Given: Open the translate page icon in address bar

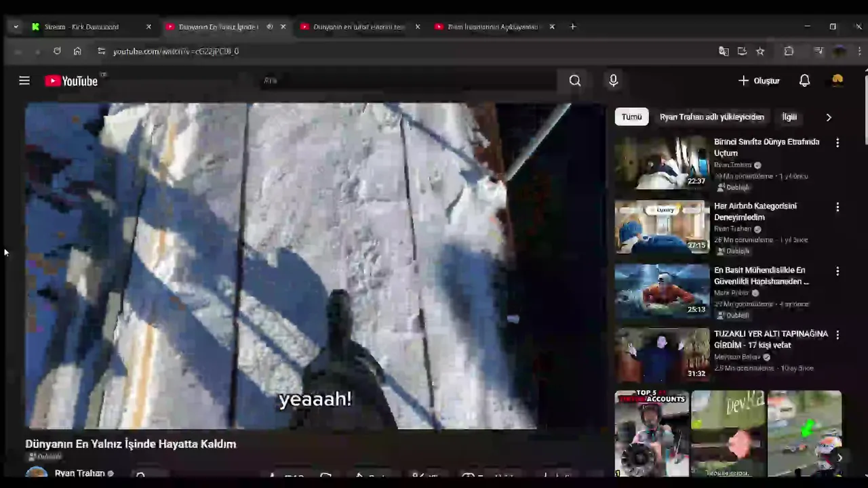Looking at the screenshot, I should click(724, 52).
